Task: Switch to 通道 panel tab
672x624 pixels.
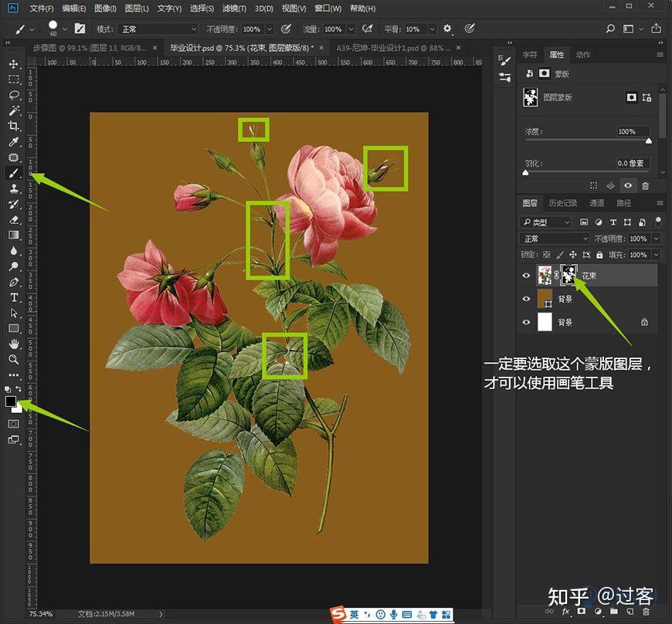Action: pyautogui.click(x=596, y=202)
